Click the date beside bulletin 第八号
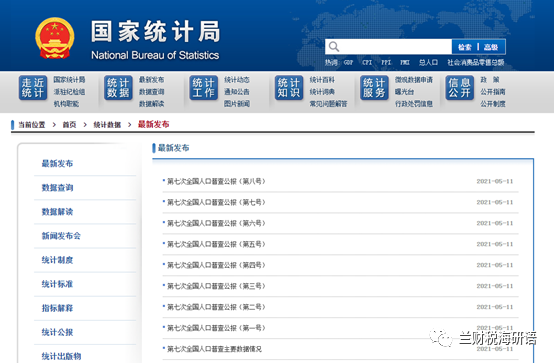Image resolution: width=554 pixels, height=363 pixels. tap(495, 181)
